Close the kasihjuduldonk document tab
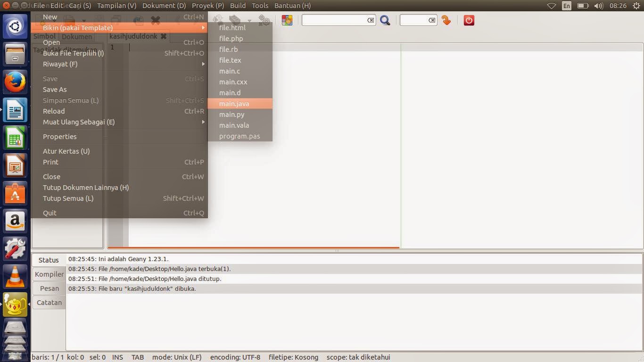644x362 pixels. (164, 36)
